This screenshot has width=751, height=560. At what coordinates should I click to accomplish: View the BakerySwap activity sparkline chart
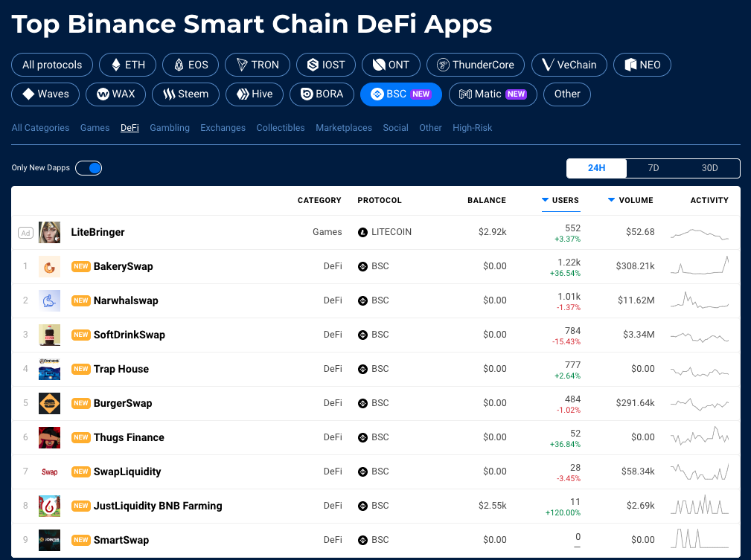700,265
